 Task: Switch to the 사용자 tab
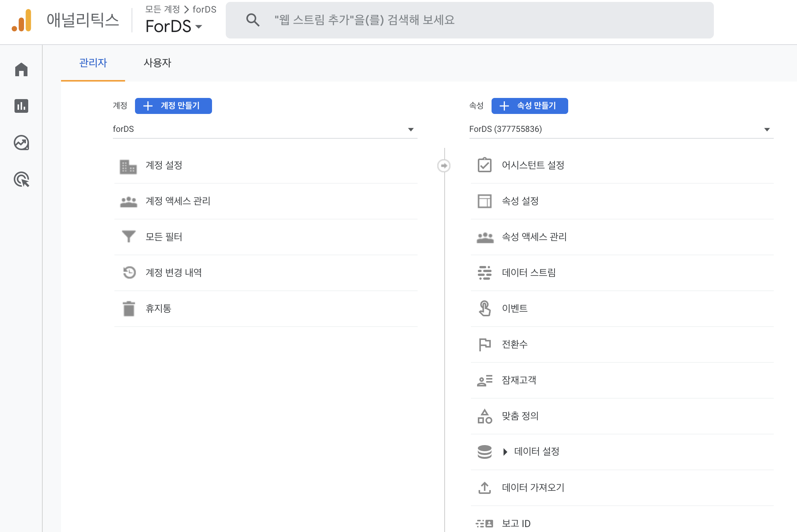coord(157,63)
